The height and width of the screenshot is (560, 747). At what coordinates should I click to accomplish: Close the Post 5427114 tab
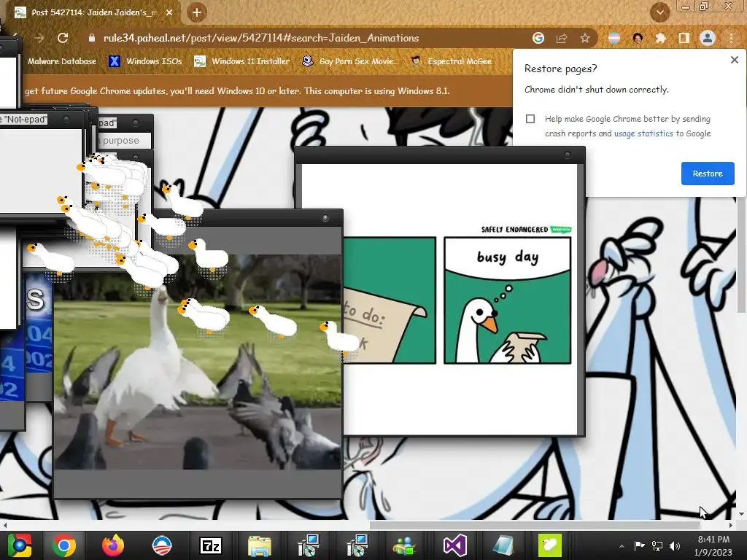[169, 13]
